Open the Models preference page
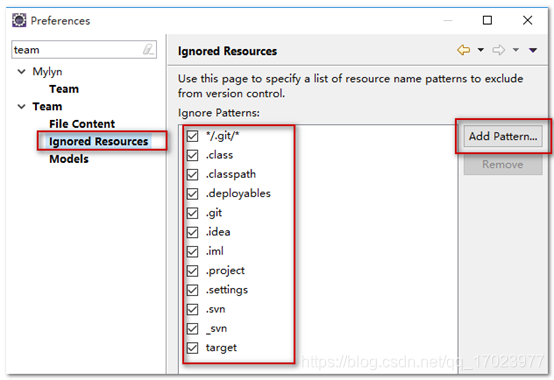 69,159
